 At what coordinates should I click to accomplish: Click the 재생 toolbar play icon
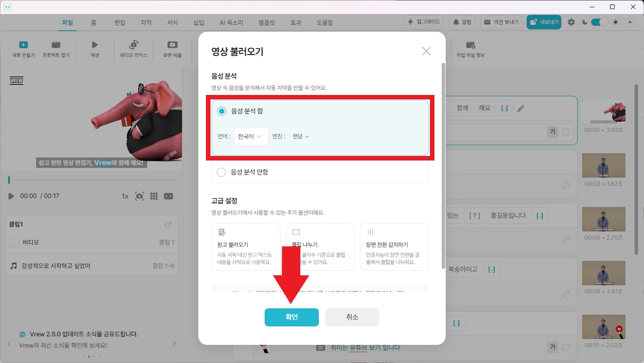(95, 45)
